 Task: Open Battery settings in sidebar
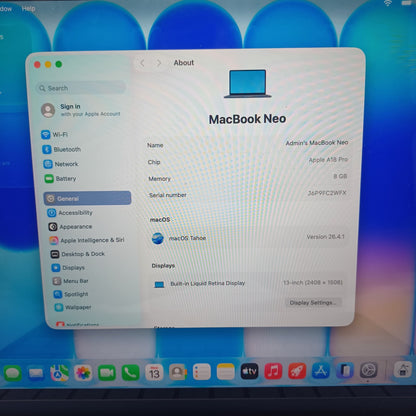coord(61,179)
